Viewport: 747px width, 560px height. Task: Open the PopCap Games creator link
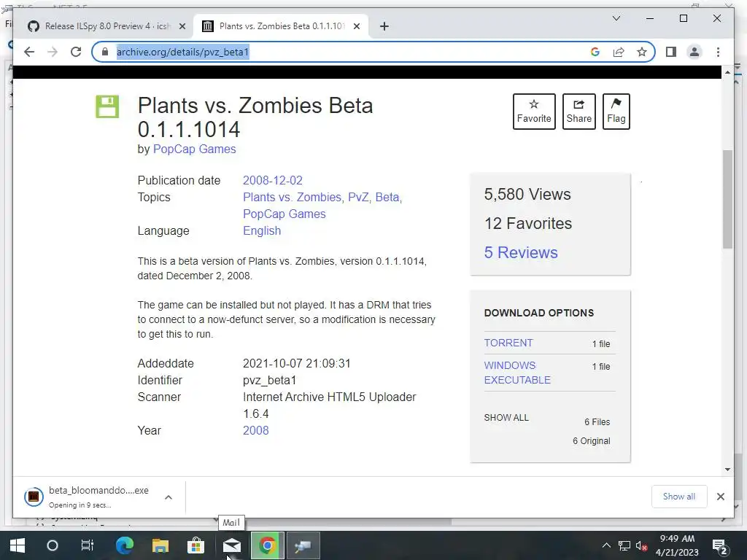[x=194, y=149]
